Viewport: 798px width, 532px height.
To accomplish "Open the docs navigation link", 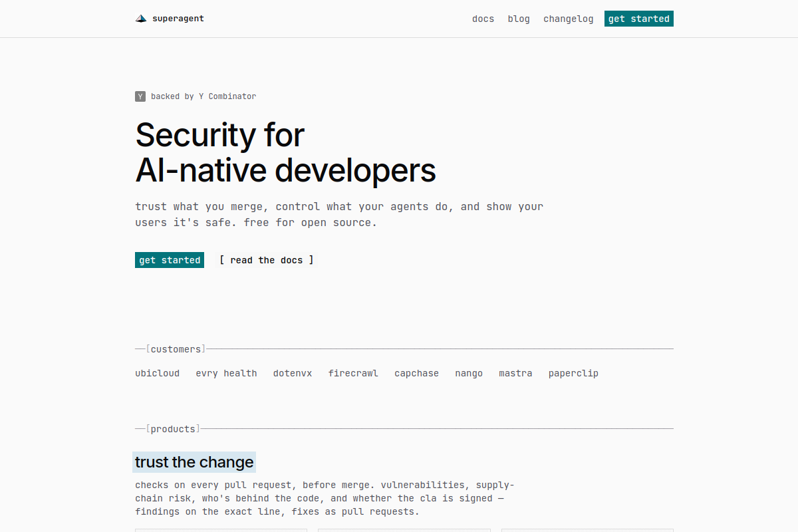I will click(483, 19).
